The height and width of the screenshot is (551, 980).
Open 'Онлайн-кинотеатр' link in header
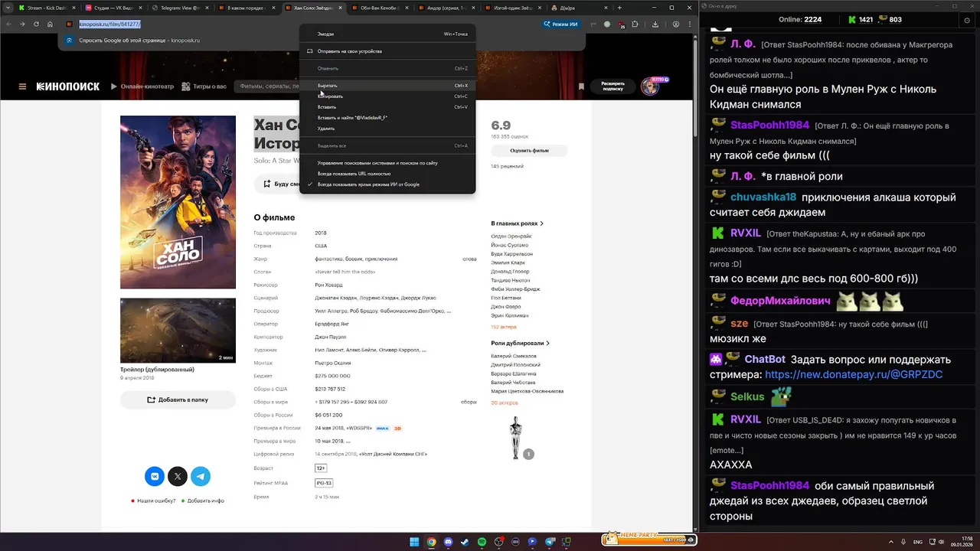142,86
